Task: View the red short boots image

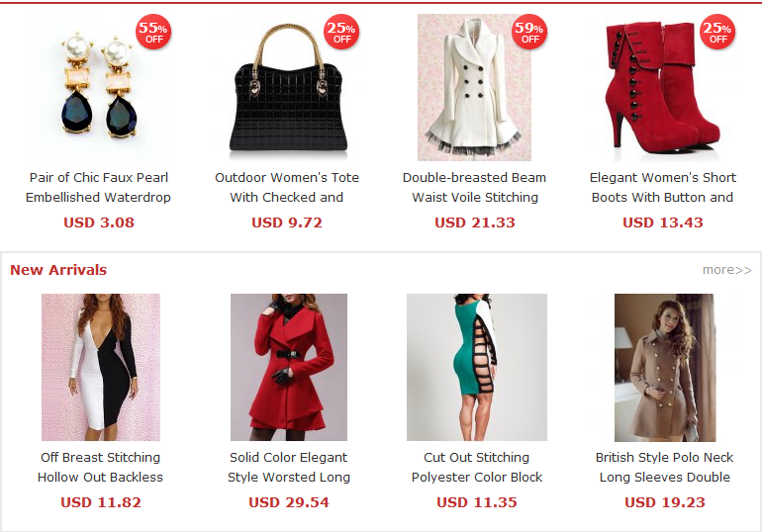Action: [x=662, y=87]
